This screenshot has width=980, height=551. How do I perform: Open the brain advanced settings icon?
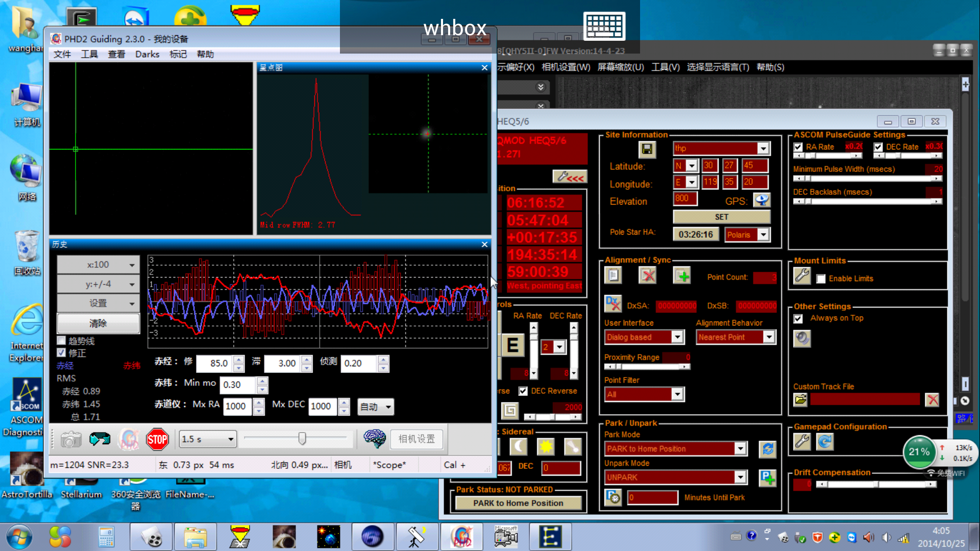coord(374,439)
